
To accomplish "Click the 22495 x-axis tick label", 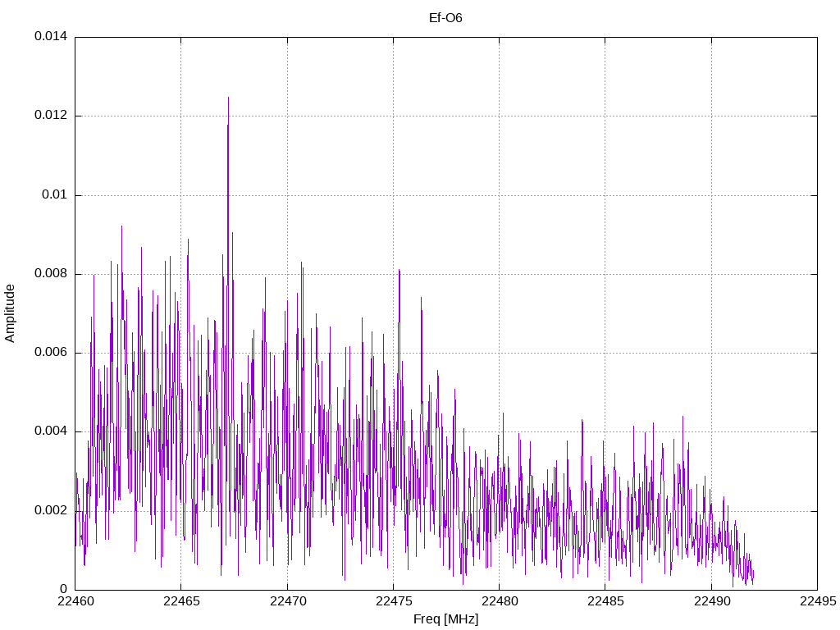I will click(818, 601).
